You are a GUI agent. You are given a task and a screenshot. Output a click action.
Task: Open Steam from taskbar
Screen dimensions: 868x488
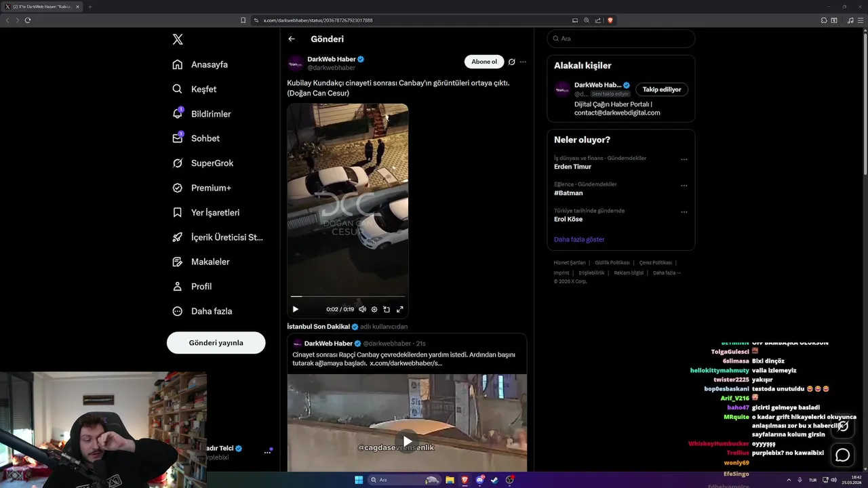point(494,480)
